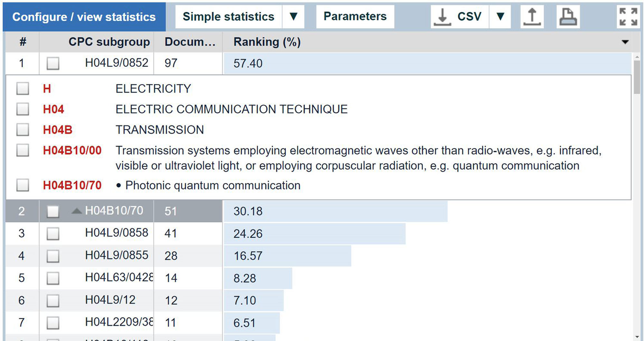Click the fullscreen expand icon

629,17
